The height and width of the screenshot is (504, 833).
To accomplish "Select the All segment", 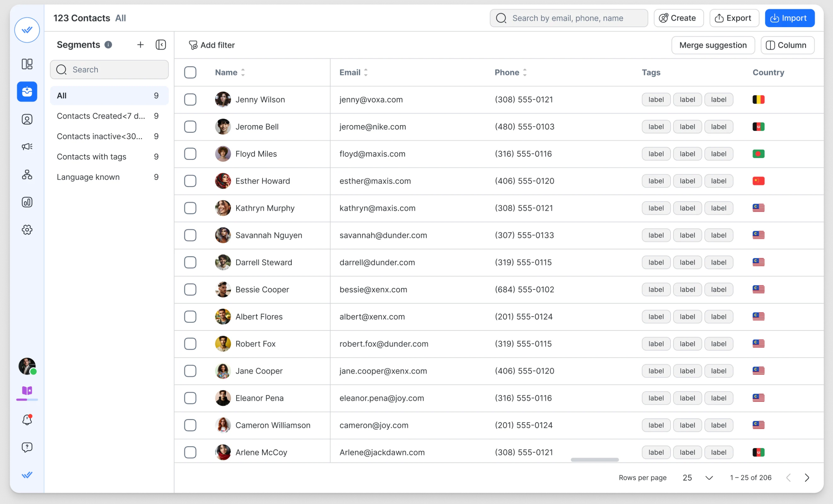I will pos(109,96).
